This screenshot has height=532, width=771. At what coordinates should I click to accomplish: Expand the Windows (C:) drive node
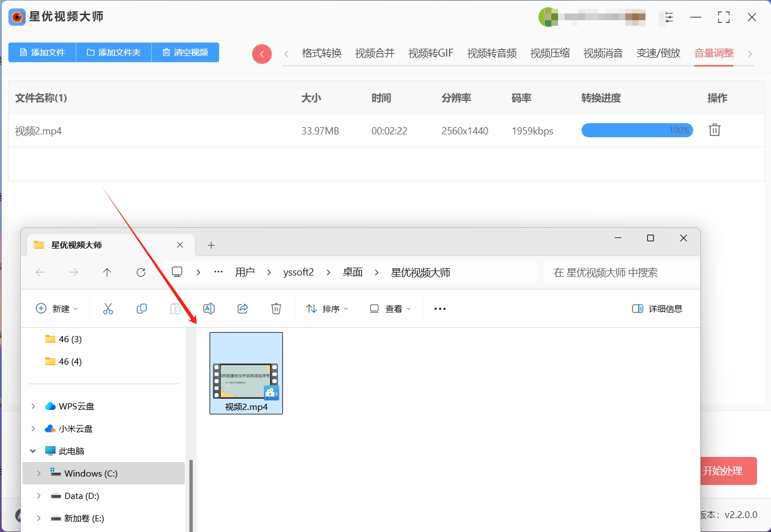39,473
